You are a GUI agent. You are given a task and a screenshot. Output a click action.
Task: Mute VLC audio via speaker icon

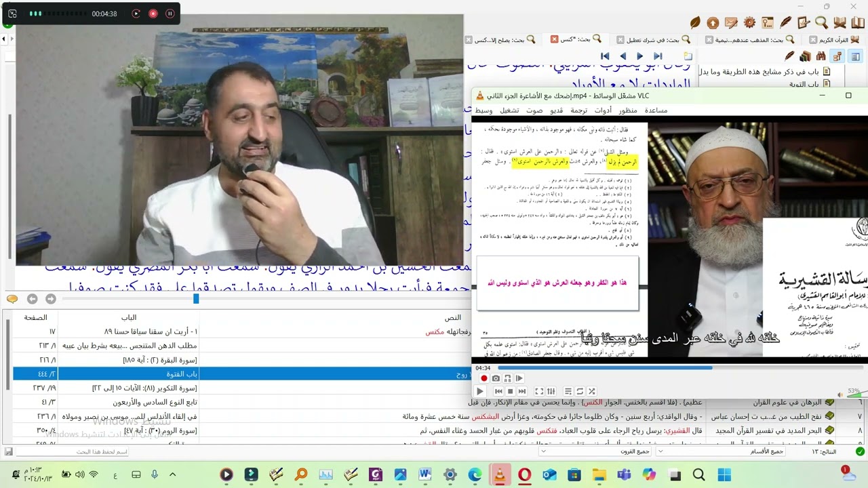pos(840,394)
